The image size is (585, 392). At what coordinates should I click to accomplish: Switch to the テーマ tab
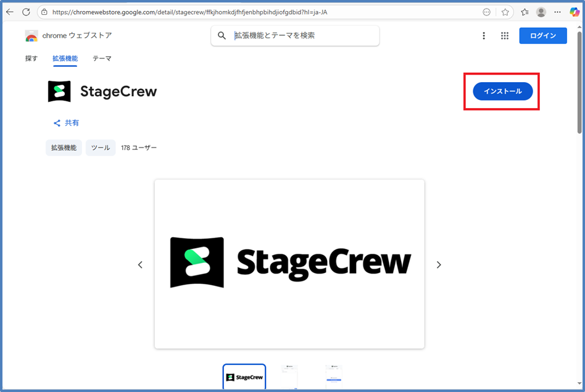tap(102, 59)
